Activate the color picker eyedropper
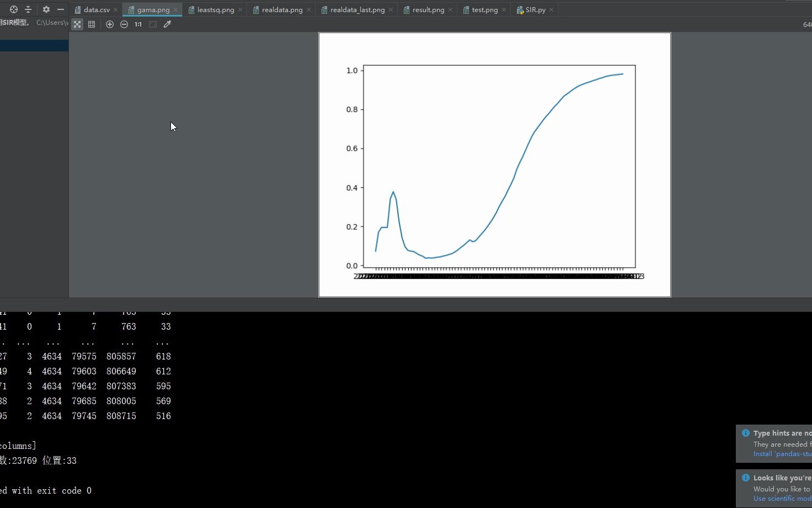The height and width of the screenshot is (508, 812). click(x=167, y=24)
